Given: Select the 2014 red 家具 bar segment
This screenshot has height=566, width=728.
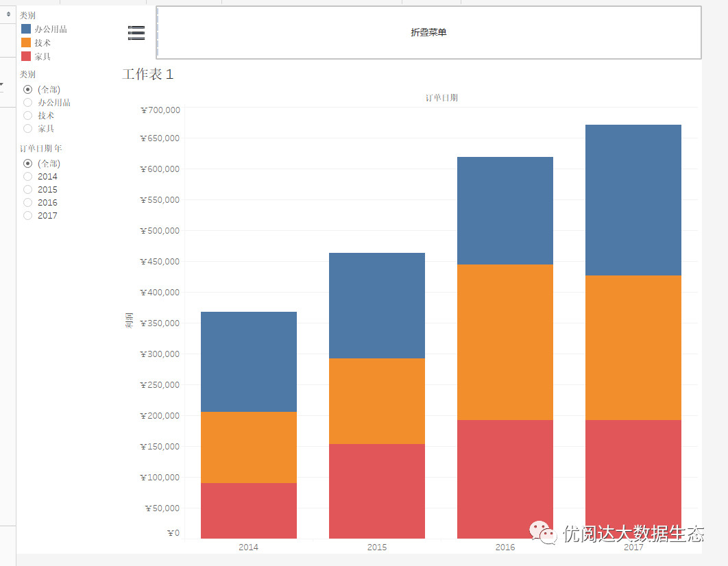Looking at the screenshot, I should (x=249, y=510).
